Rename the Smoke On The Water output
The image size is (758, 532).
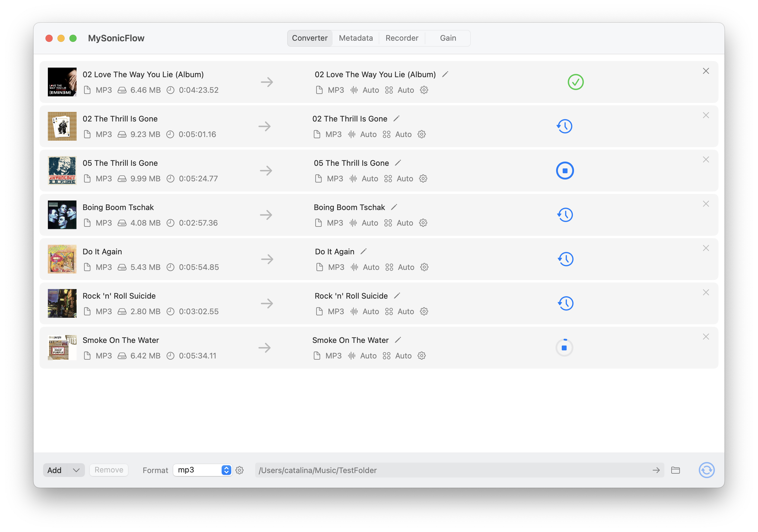coord(398,340)
